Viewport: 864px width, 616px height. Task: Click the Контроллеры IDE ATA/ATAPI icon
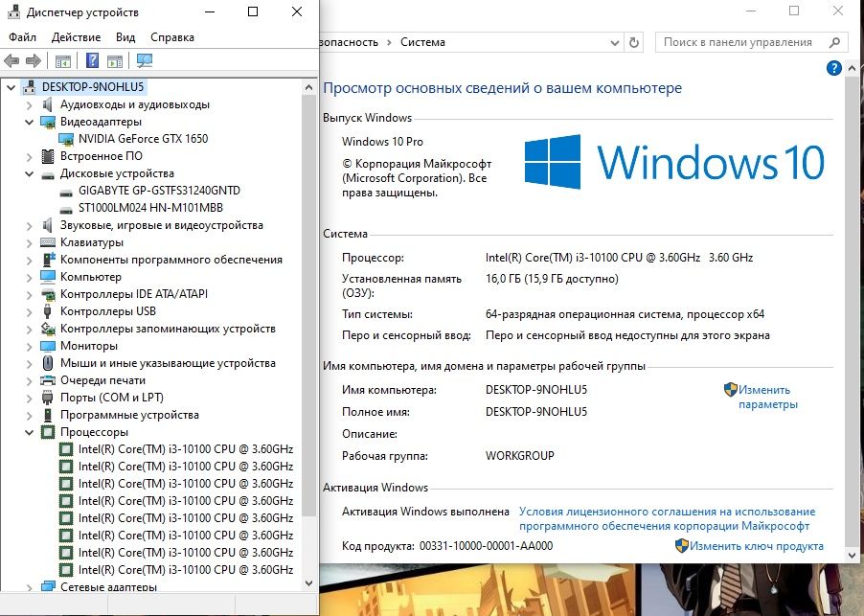49,294
